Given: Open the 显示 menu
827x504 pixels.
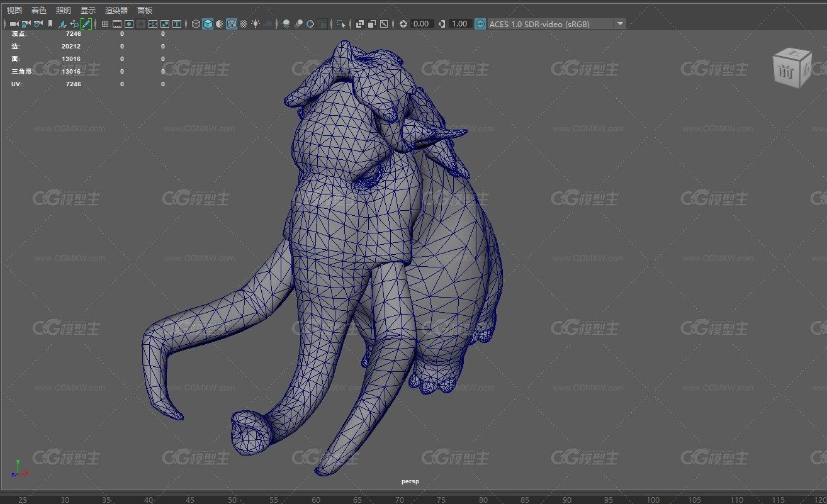Looking at the screenshot, I should pyautogui.click(x=87, y=10).
